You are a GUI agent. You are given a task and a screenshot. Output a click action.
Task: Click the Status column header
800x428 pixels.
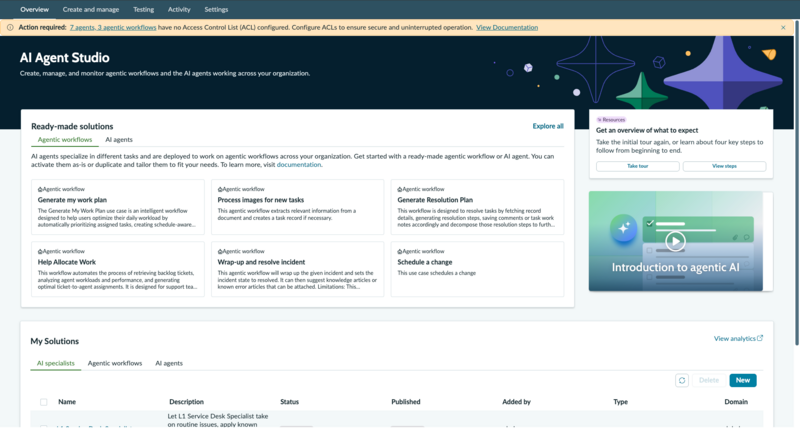(289, 402)
